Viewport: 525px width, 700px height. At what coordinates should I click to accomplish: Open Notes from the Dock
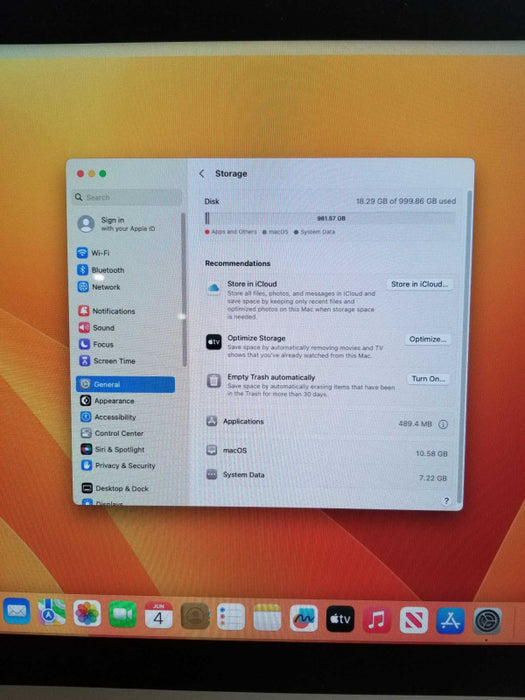(267, 617)
